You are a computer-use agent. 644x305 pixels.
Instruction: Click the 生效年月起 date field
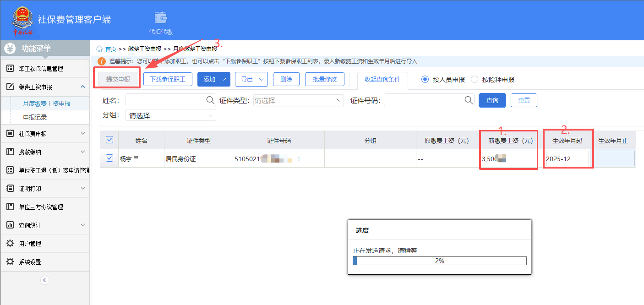tap(567, 159)
